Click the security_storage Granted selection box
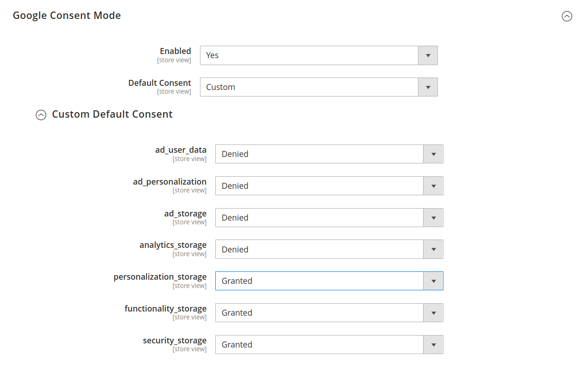Image resolution: width=588 pixels, height=366 pixels. (319, 344)
